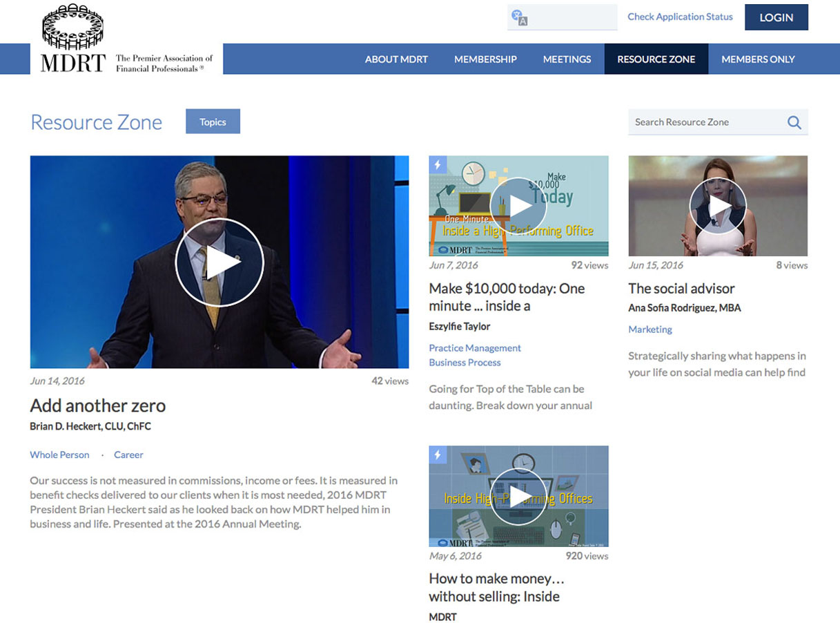Viewport: 840px width, 623px height.
Task: Open the Practice Management topic link
Action: (475, 348)
